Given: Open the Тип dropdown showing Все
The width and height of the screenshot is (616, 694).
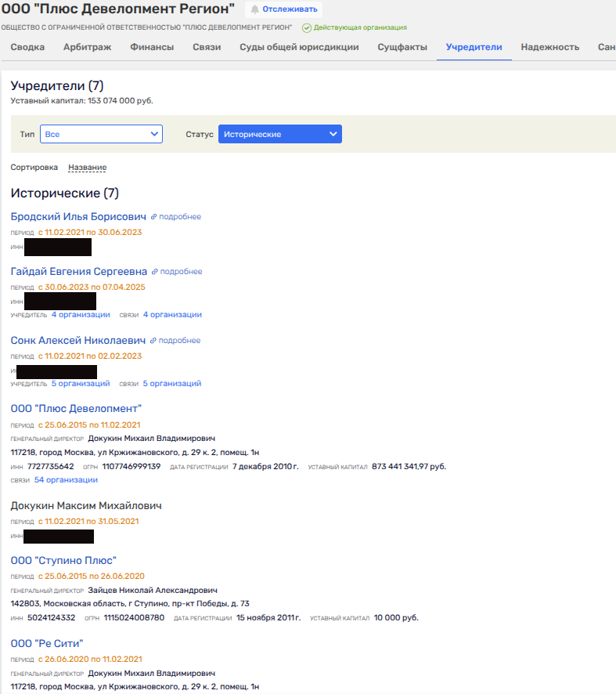Looking at the screenshot, I should pos(101,134).
